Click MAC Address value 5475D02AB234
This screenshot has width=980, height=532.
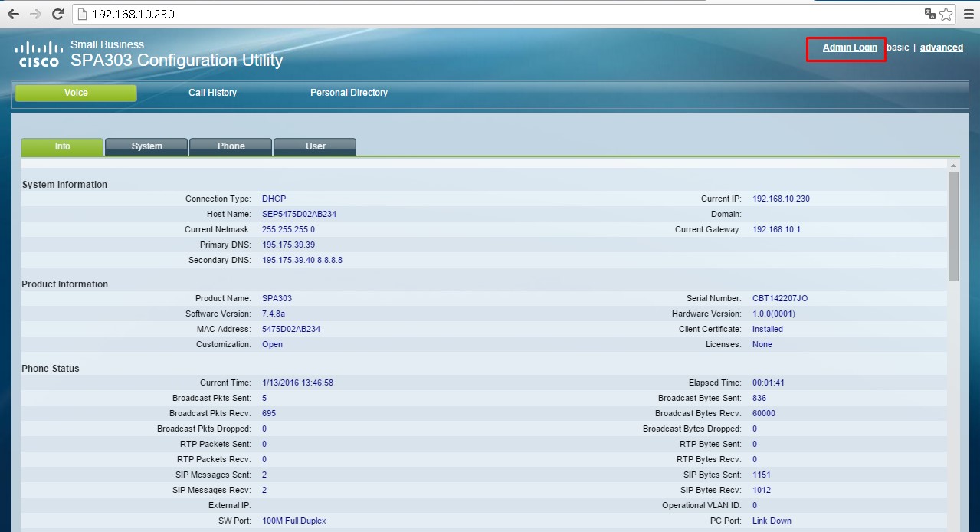coord(291,329)
